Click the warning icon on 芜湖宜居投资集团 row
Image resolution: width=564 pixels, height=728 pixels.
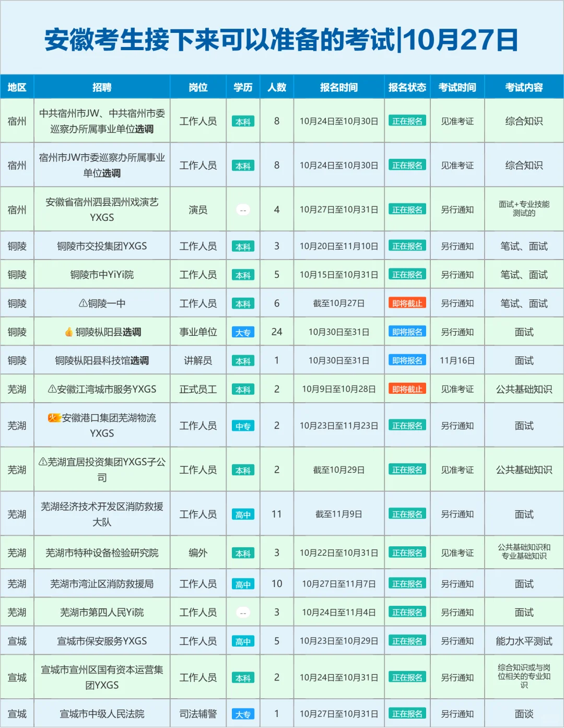pos(43,462)
